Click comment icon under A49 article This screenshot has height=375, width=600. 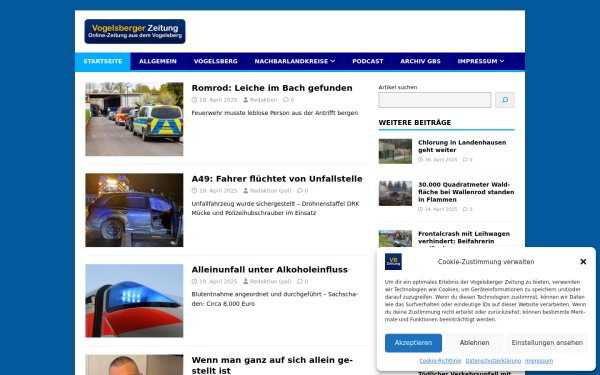[300, 191]
